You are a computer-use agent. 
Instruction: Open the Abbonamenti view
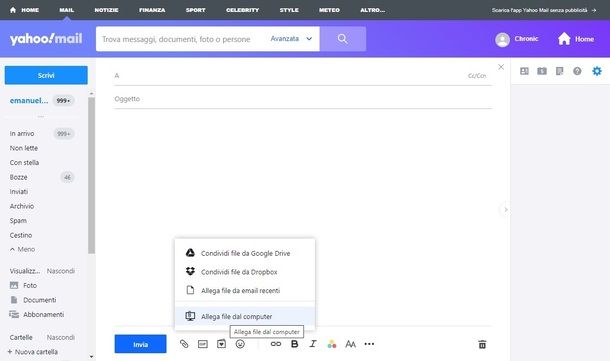point(37,314)
